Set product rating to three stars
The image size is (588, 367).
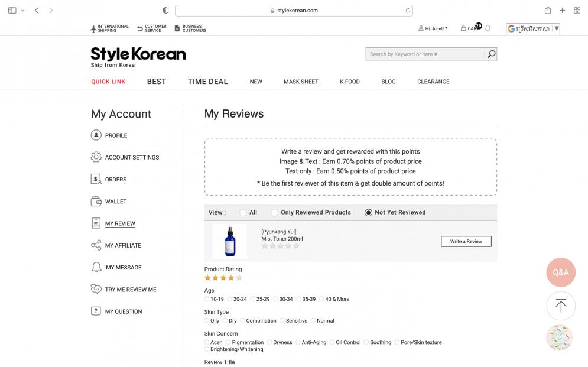pyautogui.click(x=223, y=278)
